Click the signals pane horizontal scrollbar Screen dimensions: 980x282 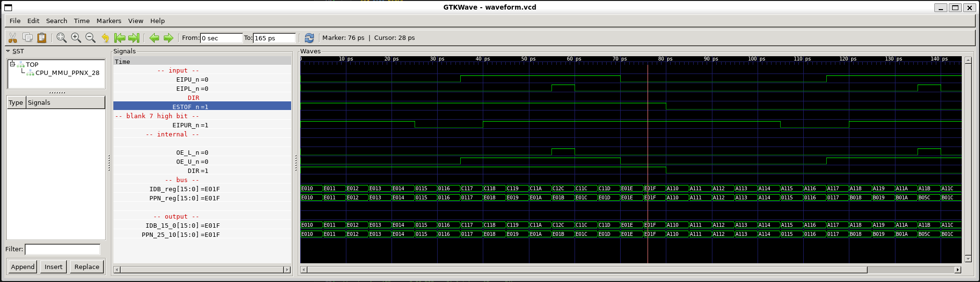(202, 270)
